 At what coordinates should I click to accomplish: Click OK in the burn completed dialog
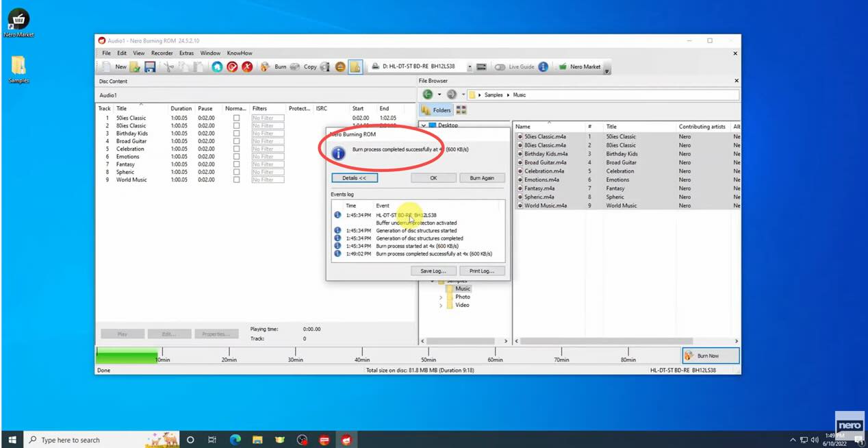(433, 177)
